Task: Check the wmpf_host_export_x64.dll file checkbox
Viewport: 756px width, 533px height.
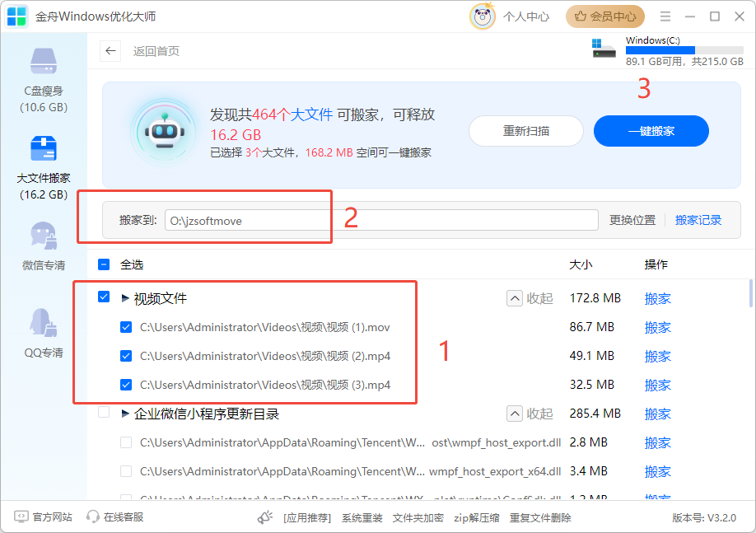Action: pyautogui.click(x=126, y=471)
